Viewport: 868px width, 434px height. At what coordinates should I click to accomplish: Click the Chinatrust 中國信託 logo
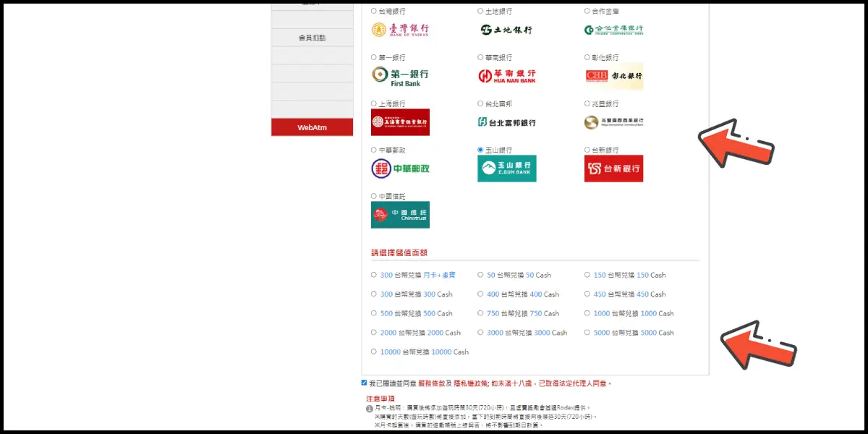point(400,215)
